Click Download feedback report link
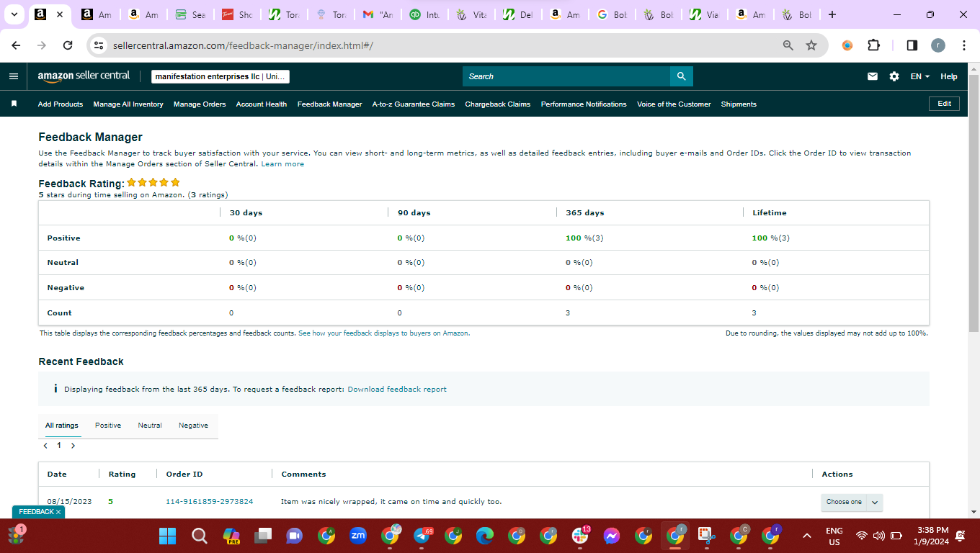The height and width of the screenshot is (553, 980). pos(397,390)
